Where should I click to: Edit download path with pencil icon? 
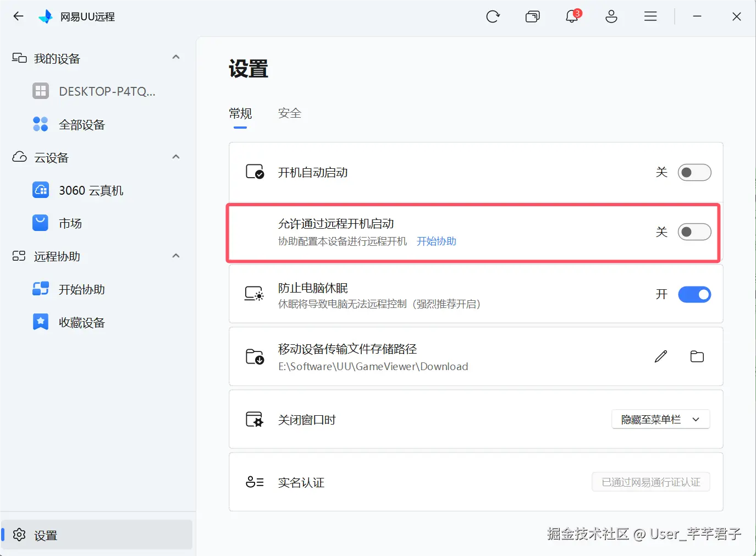[x=661, y=356]
